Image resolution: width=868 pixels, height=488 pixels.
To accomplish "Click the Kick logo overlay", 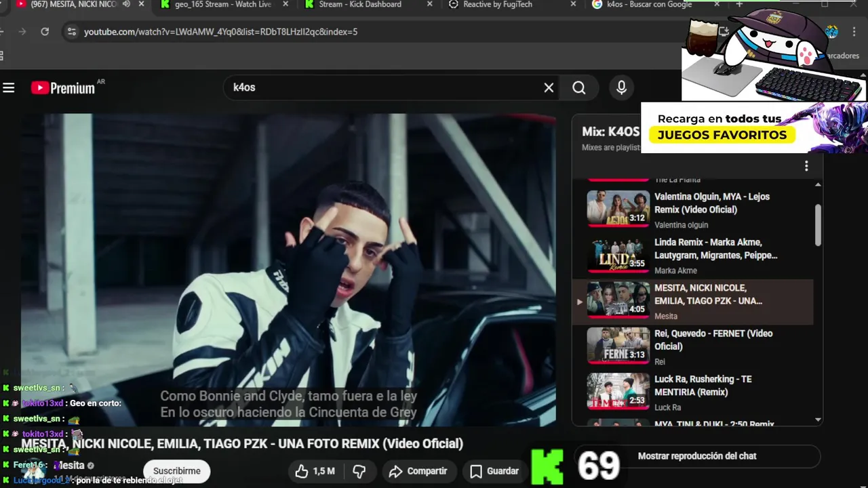I will 547,466.
